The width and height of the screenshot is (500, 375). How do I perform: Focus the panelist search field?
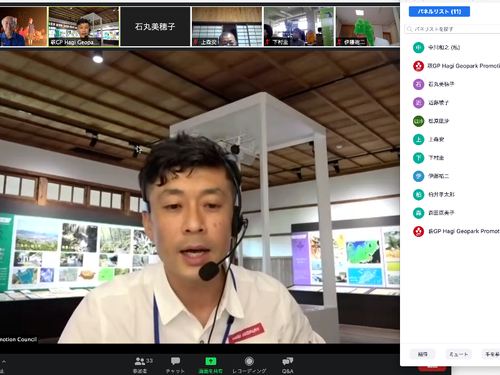pos(453,29)
